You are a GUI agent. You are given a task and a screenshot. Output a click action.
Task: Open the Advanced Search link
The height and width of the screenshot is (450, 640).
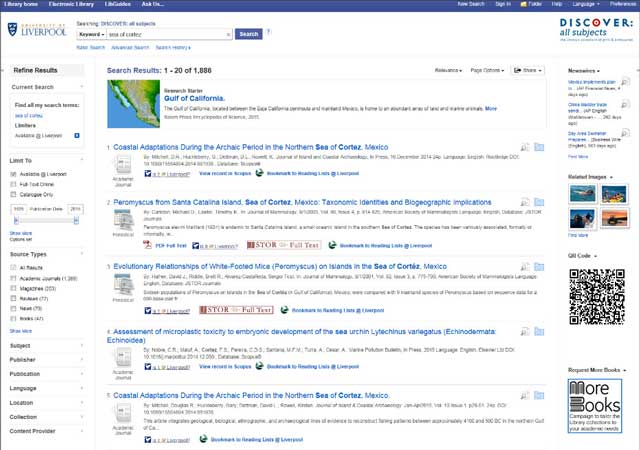(x=129, y=47)
